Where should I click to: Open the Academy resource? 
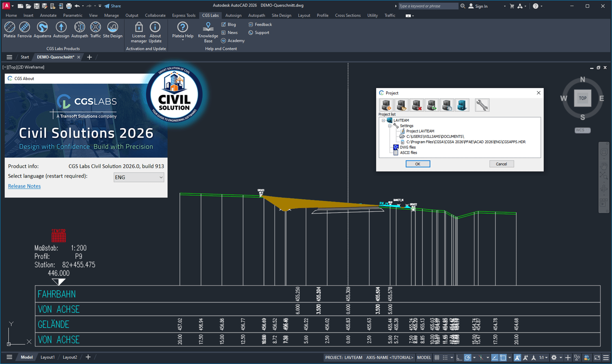tap(233, 41)
